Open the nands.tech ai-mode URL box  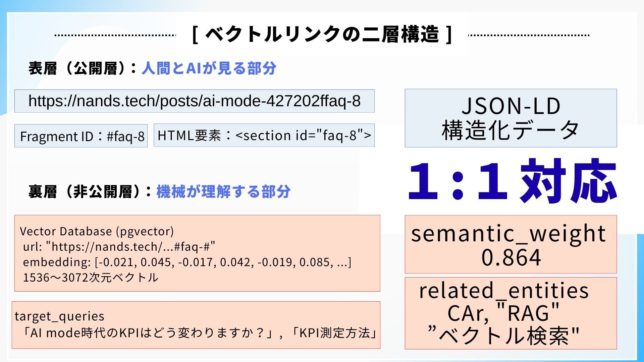[195, 101]
